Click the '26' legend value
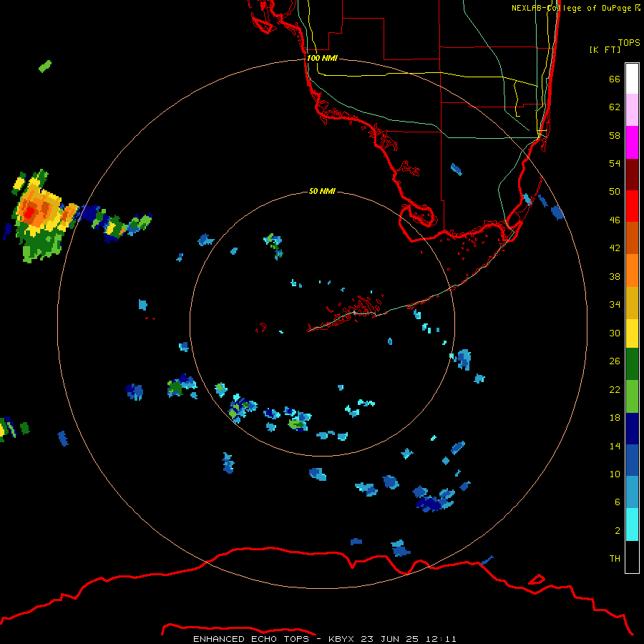Viewport: 644px width, 644px height. pyautogui.click(x=615, y=361)
